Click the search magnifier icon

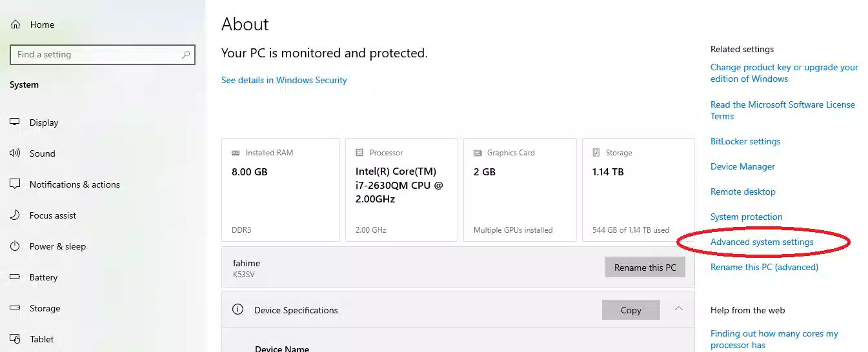(186, 55)
